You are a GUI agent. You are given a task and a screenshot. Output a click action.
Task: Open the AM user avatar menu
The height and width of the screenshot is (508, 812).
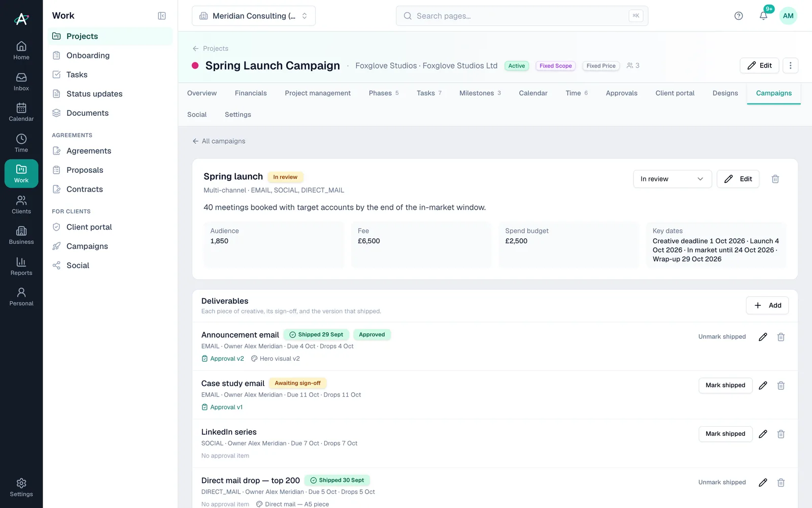[788, 16]
